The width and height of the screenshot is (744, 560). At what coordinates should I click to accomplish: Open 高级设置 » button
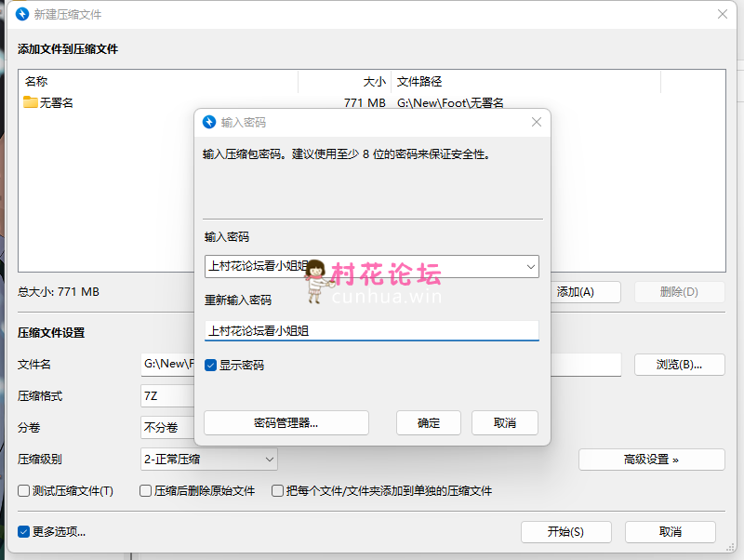tap(651, 460)
